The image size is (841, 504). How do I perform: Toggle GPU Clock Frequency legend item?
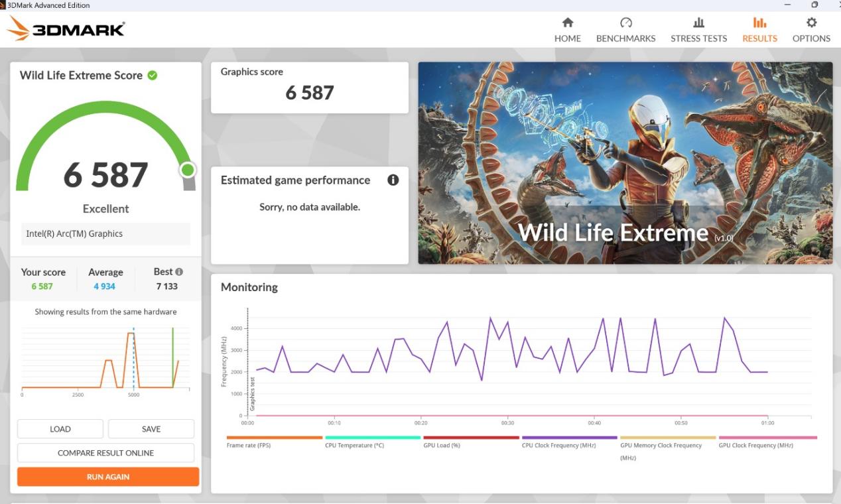click(767, 442)
